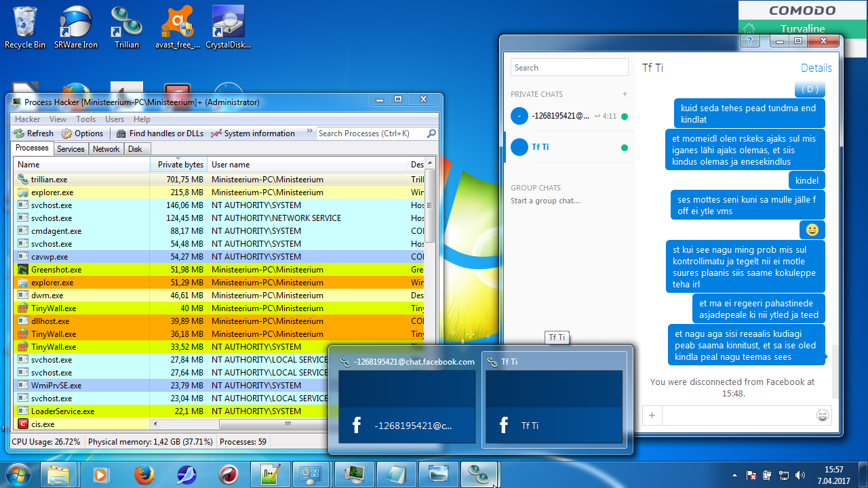Switch to the Services tab
The width and height of the screenshot is (868, 488).
pos(71,149)
